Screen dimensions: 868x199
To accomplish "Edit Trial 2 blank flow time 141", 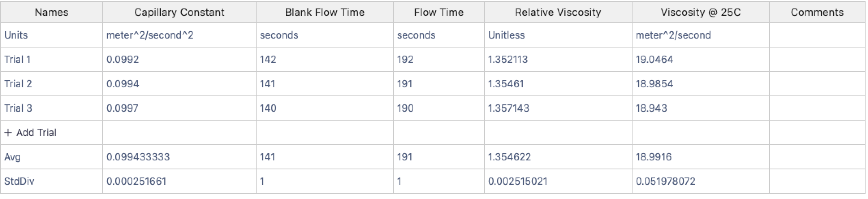I will point(268,84).
